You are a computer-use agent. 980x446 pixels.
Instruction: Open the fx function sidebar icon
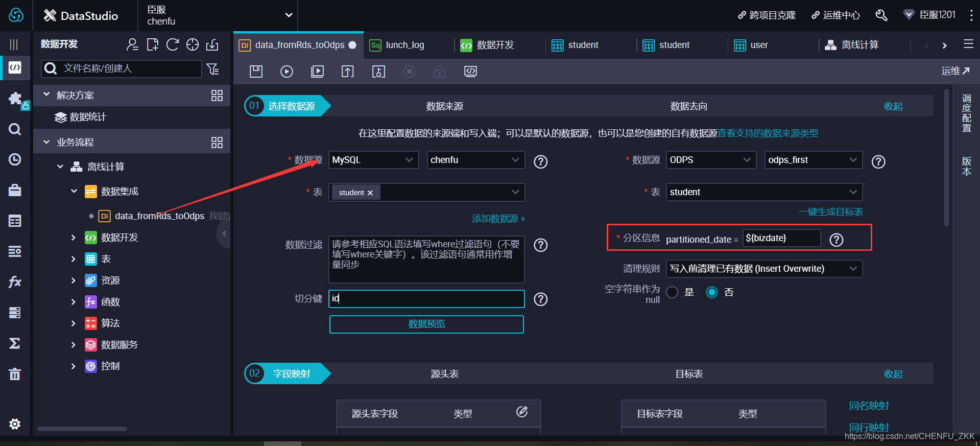(x=15, y=281)
